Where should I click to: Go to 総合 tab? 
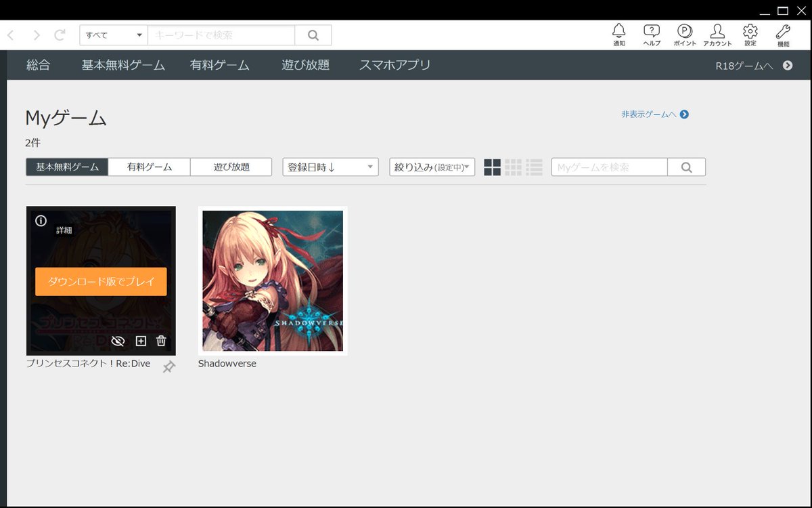point(39,65)
